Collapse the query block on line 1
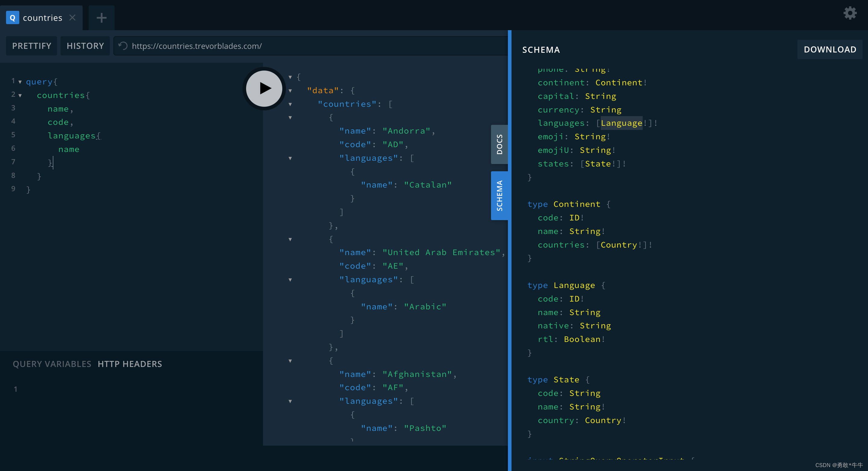The width and height of the screenshot is (868, 471). click(20, 82)
